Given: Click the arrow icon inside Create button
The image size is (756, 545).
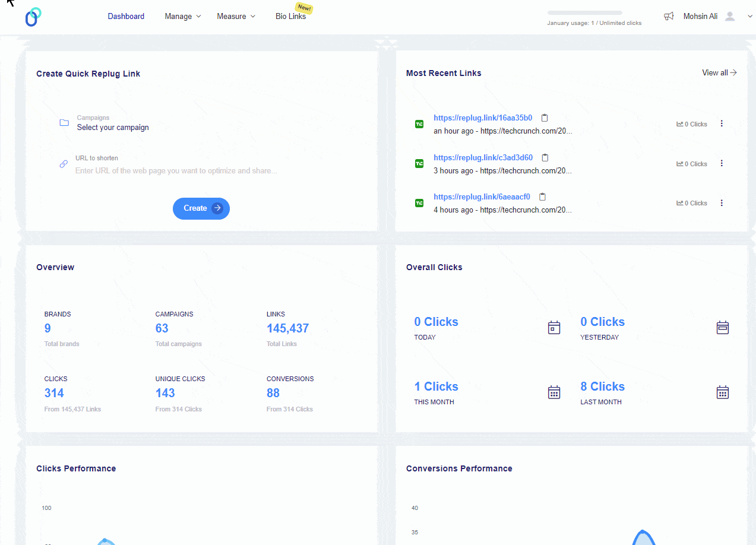Looking at the screenshot, I should tap(217, 208).
